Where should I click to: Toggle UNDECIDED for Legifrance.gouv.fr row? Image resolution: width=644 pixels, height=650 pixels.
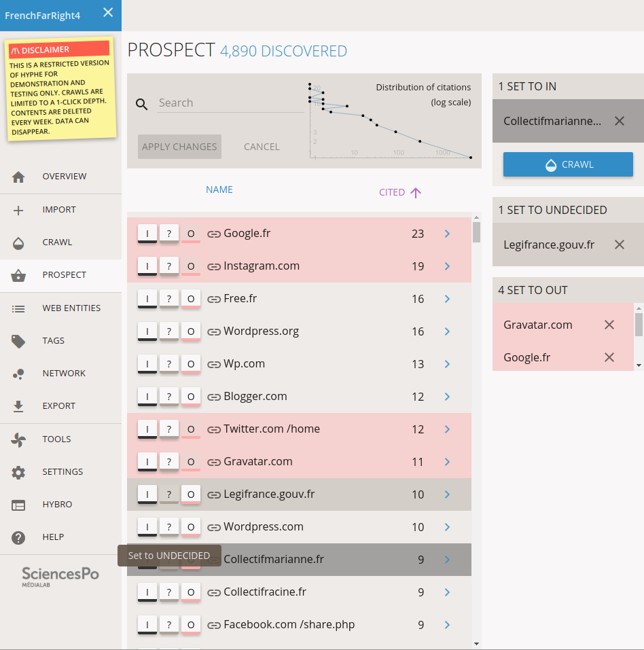point(168,494)
